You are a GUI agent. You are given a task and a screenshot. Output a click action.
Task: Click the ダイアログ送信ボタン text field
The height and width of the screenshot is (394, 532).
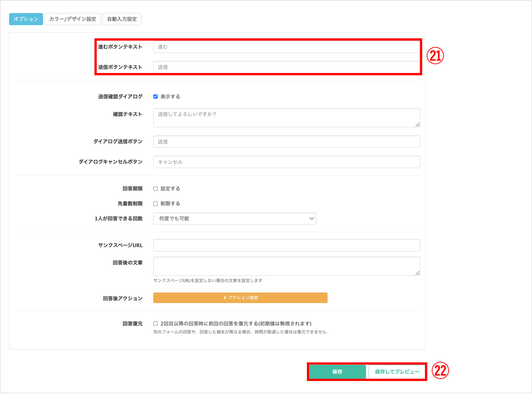(x=286, y=142)
